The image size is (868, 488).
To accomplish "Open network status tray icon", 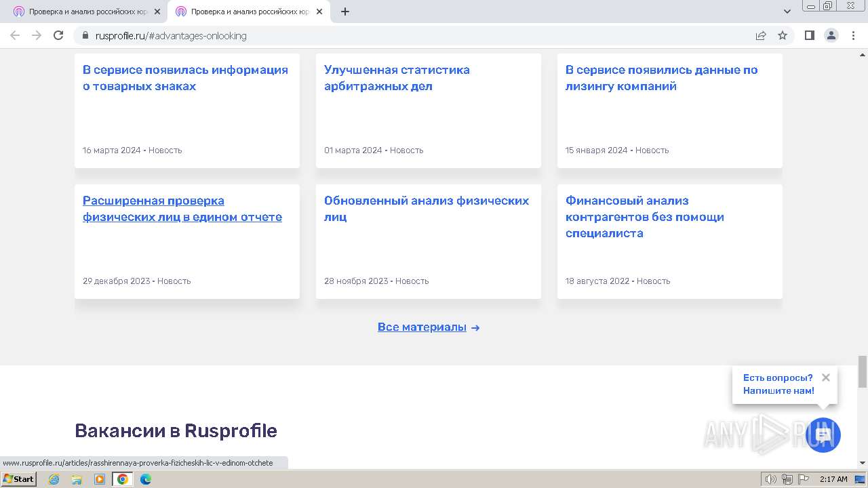I will click(787, 479).
